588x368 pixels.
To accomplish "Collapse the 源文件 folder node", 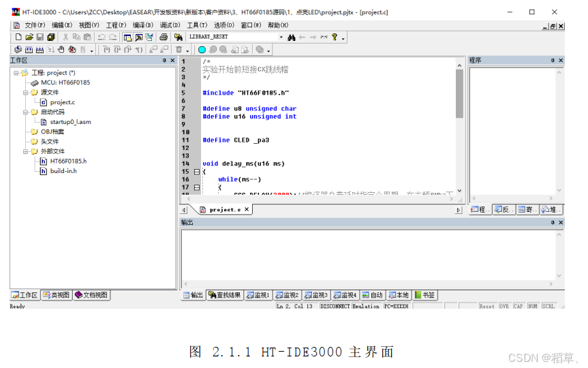I will pos(25,92).
